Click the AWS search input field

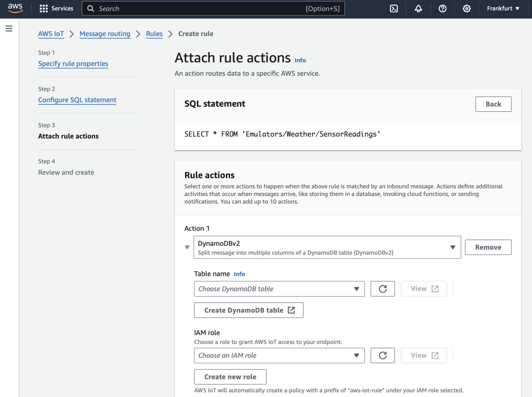(x=199, y=8)
